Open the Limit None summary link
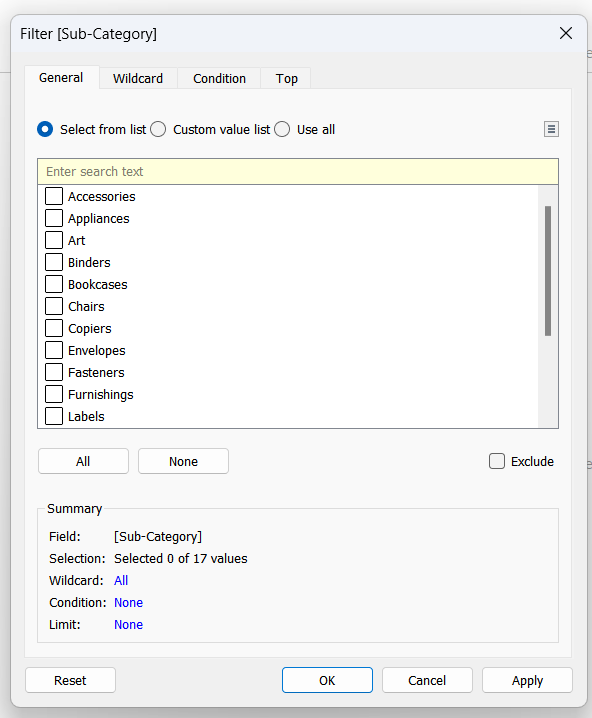592x718 pixels. coord(128,624)
